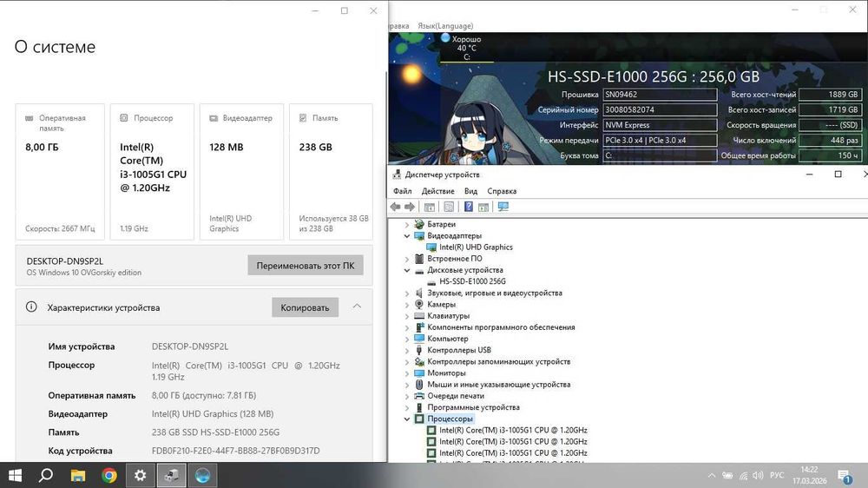Open Оперативная память 8,00 ГБ card
Image resolution: width=868 pixels, height=488 pixels.
(x=60, y=172)
